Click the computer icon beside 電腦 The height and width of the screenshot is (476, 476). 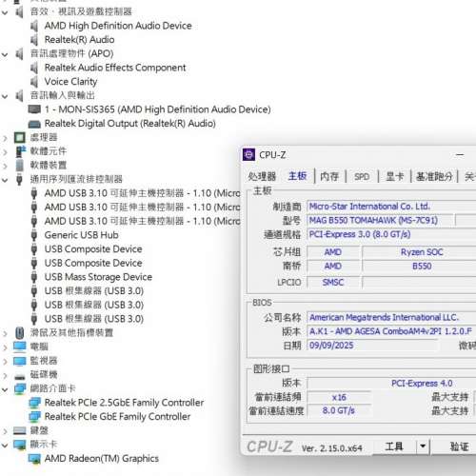[20, 347]
